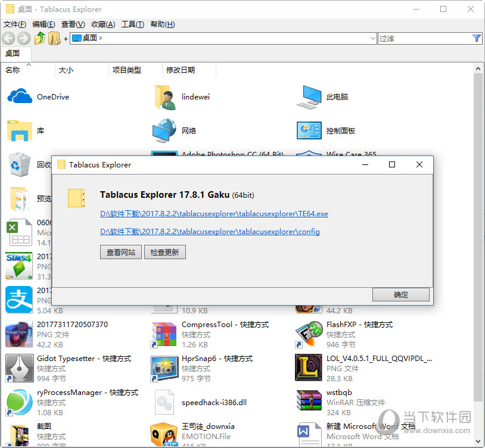485x448 pixels.
Task: Select the 控制面板 icon
Action: [309, 130]
